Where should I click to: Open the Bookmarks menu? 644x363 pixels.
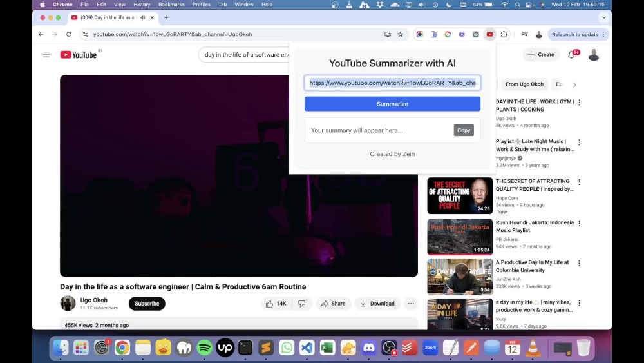[x=171, y=5]
